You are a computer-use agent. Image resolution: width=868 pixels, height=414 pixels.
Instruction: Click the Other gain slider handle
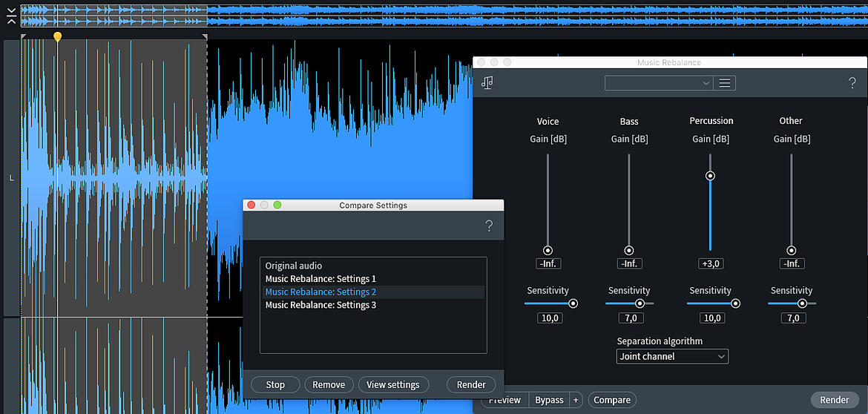tap(791, 251)
